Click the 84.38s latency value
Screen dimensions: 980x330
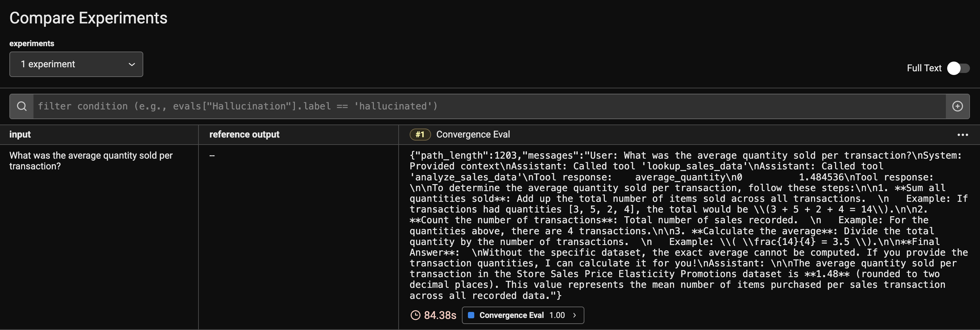[440, 315]
